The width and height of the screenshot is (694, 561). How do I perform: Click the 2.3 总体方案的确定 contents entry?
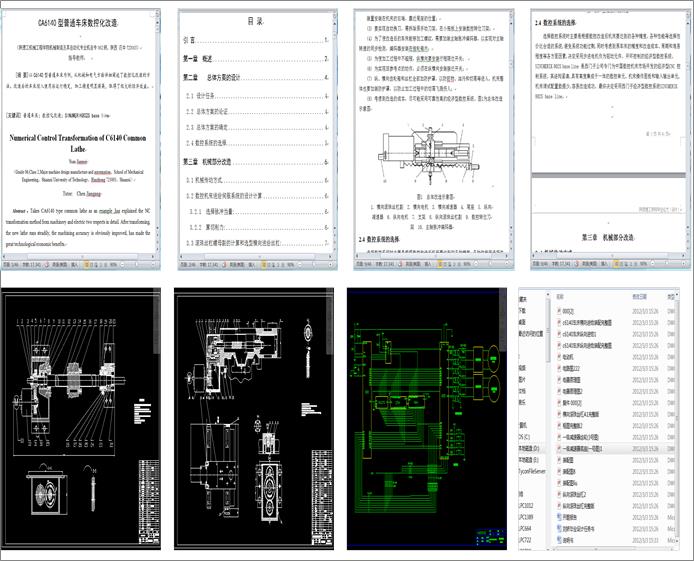[x=257, y=127]
